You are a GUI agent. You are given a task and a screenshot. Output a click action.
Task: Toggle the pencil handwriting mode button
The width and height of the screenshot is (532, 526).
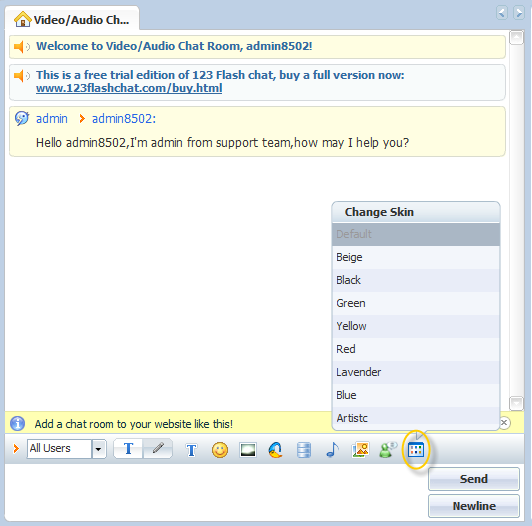click(158, 449)
